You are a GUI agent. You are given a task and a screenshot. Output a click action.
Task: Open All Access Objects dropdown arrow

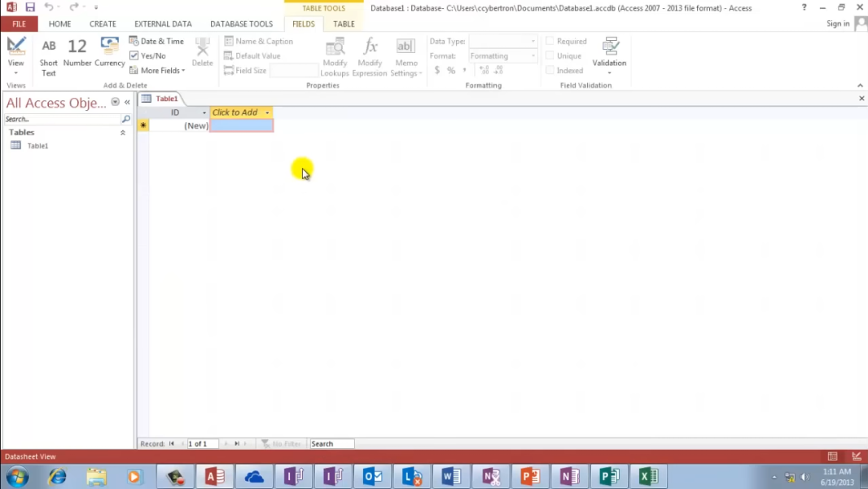(115, 102)
